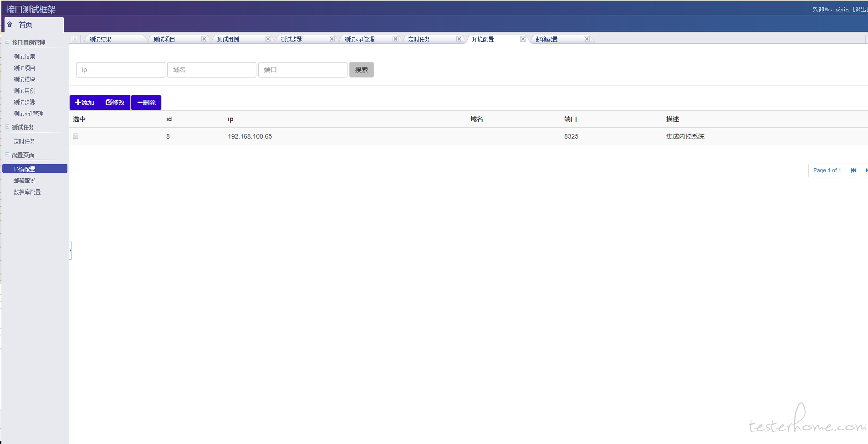Open 数据库配置 in the sidebar
Image resolution: width=868 pixels, height=444 pixels.
[x=27, y=192]
